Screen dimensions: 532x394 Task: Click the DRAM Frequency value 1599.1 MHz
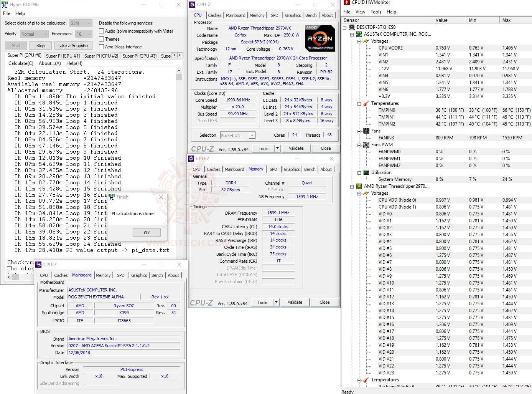tap(278, 213)
